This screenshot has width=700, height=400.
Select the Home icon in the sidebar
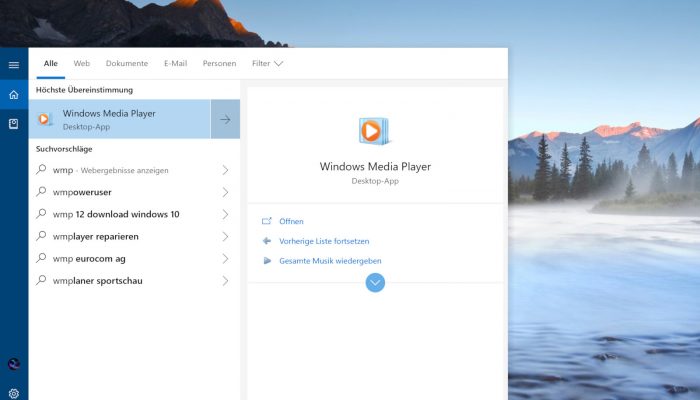pos(14,95)
